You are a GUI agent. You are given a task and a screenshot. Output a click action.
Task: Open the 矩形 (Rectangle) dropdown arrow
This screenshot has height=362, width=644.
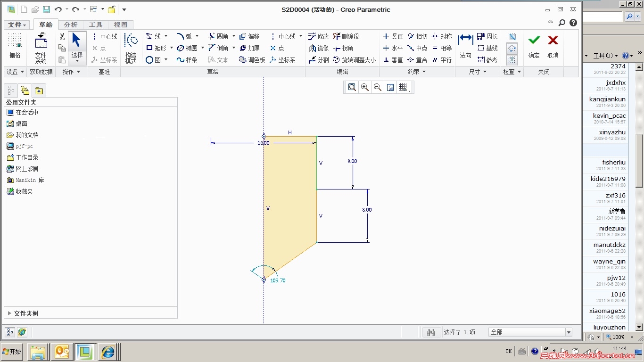click(x=172, y=48)
